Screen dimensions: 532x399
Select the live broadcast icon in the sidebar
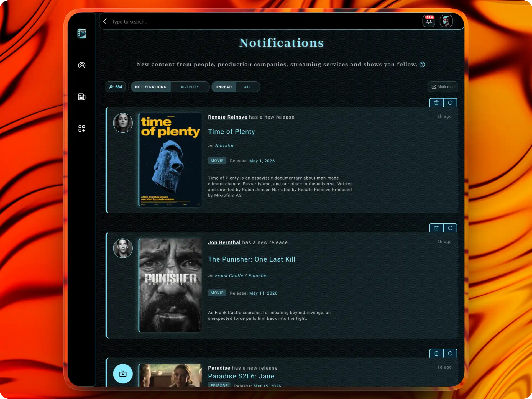pos(82,65)
